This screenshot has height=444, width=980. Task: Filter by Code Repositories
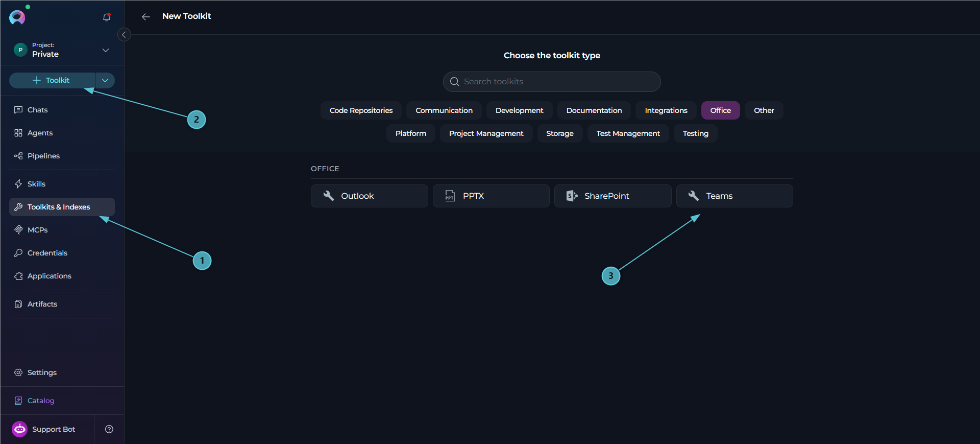coord(361,110)
